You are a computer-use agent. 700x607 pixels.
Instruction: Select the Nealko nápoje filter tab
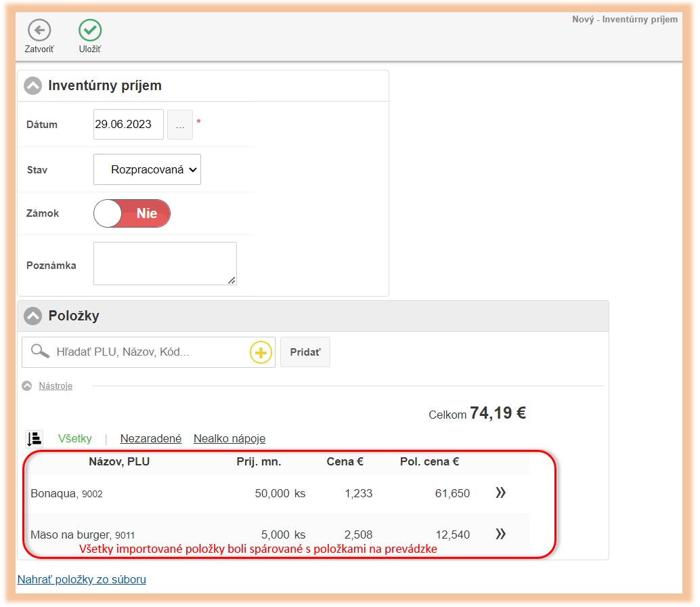[229, 438]
